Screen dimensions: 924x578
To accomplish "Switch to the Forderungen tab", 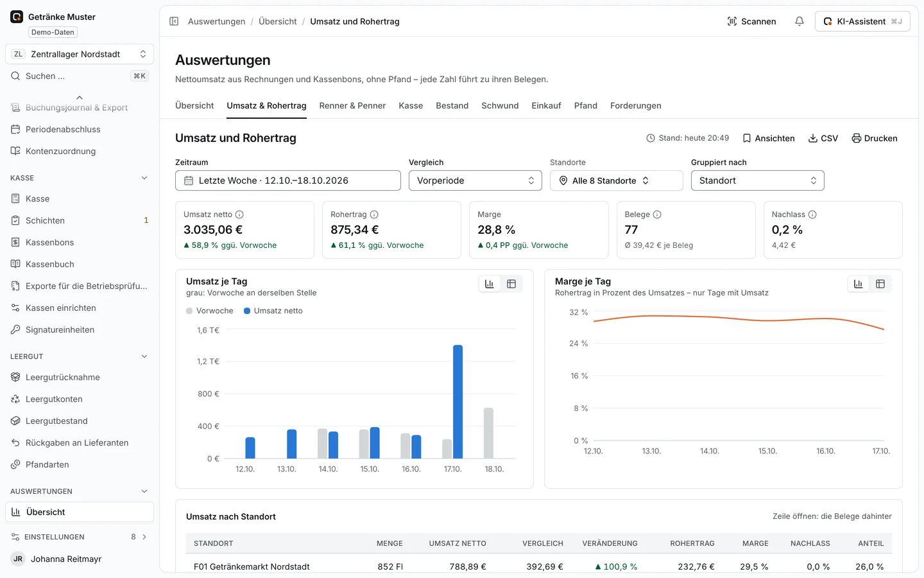I will point(636,106).
